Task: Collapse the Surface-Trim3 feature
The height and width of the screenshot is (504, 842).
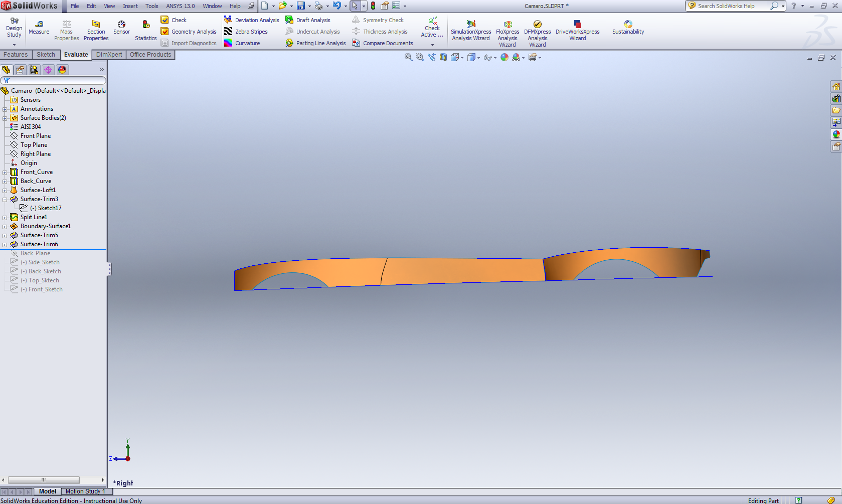Action: click(5, 200)
